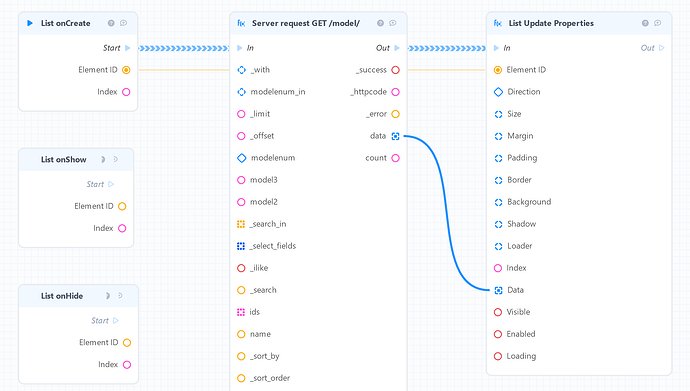This screenshot has height=391, width=690.
Task: Click the _sort_order input label
Action: pos(270,378)
